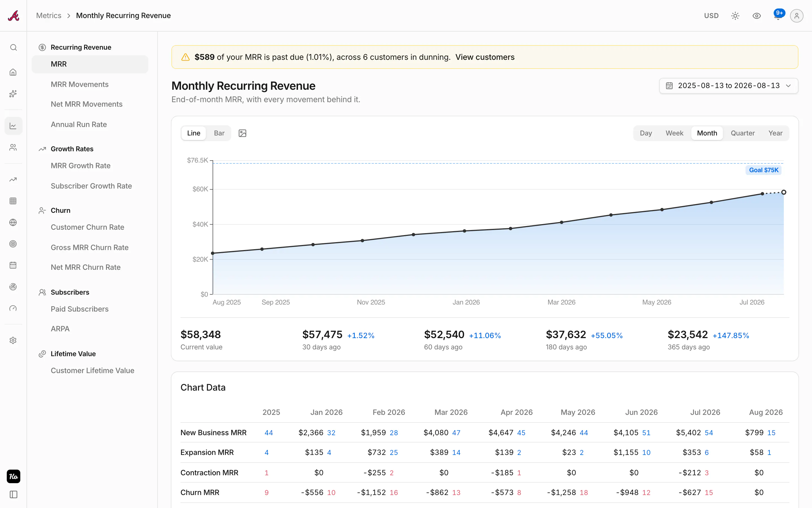Set chart interval to Day
This screenshot has width=812, height=508.
[x=646, y=133]
